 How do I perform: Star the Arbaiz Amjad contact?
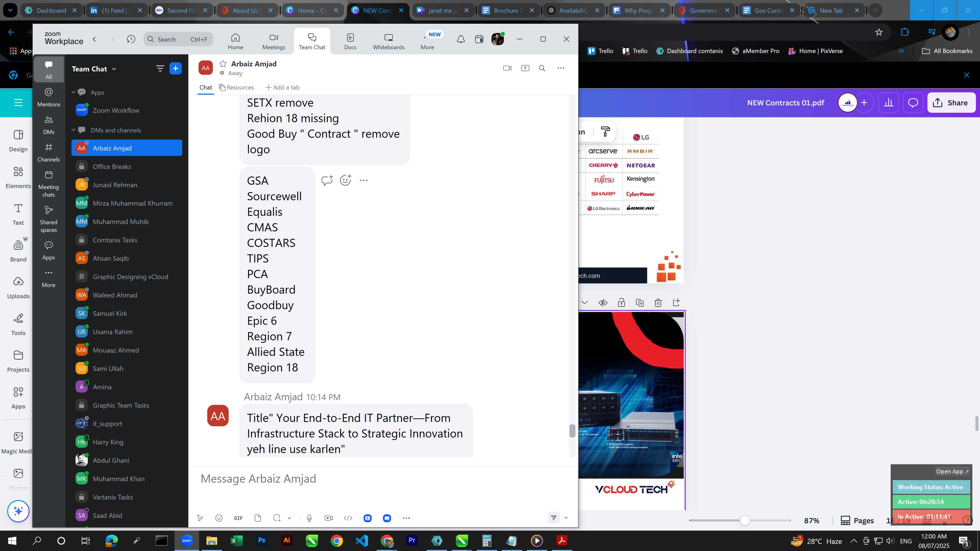[223, 64]
